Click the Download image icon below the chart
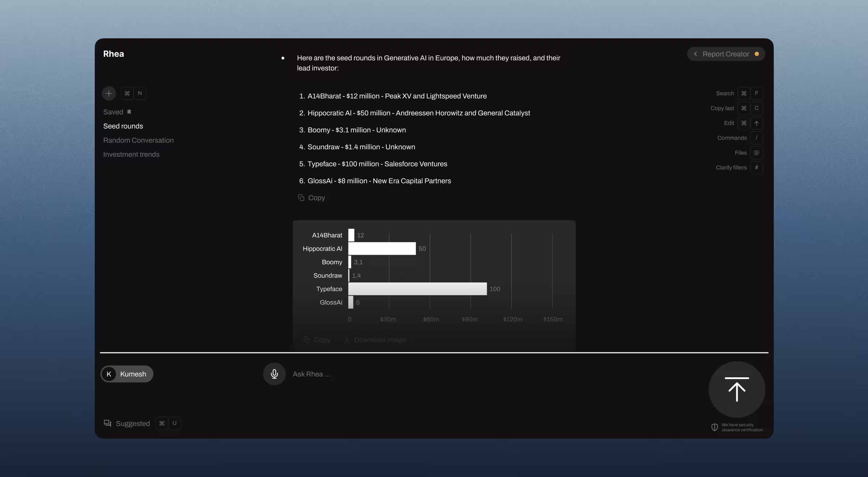 point(346,340)
